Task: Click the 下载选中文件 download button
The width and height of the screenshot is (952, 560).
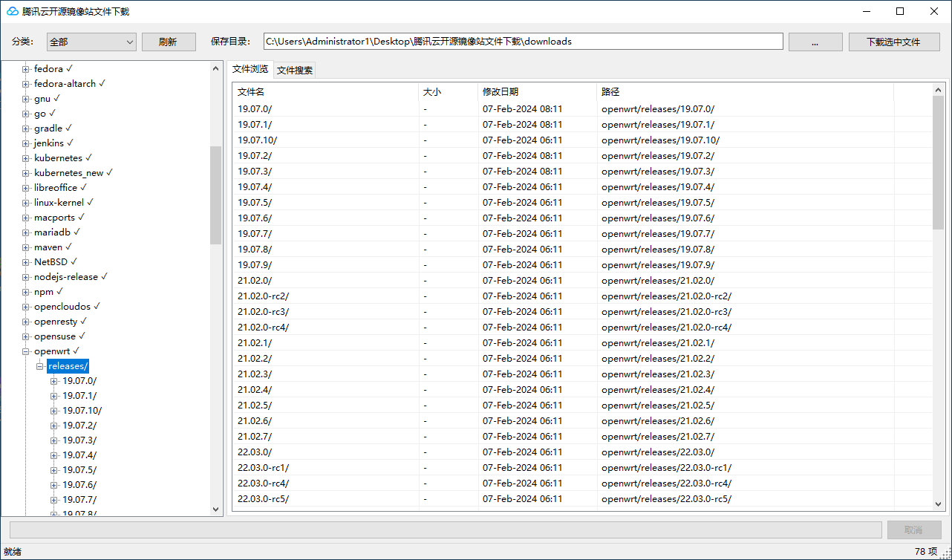Action: [893, 42]
